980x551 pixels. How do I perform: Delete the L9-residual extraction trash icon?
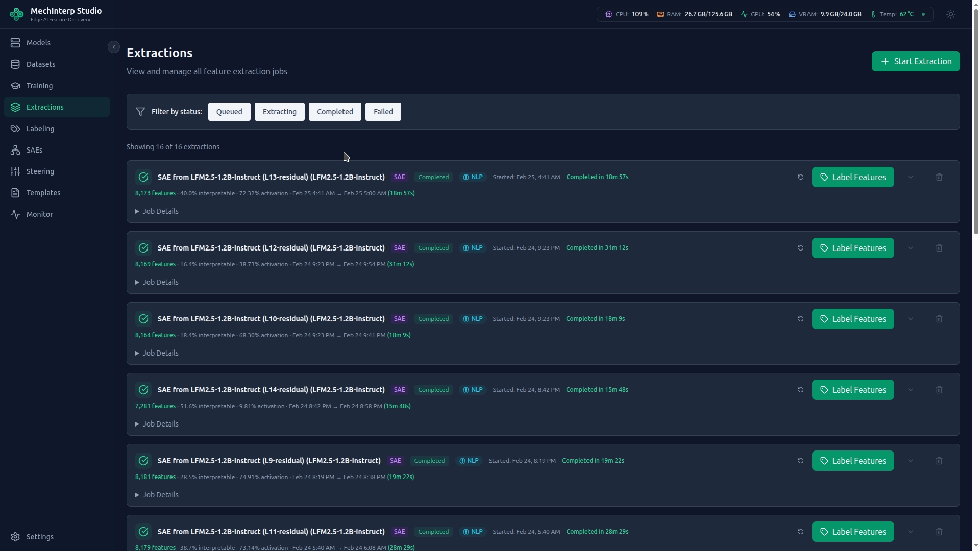(939, 461)
